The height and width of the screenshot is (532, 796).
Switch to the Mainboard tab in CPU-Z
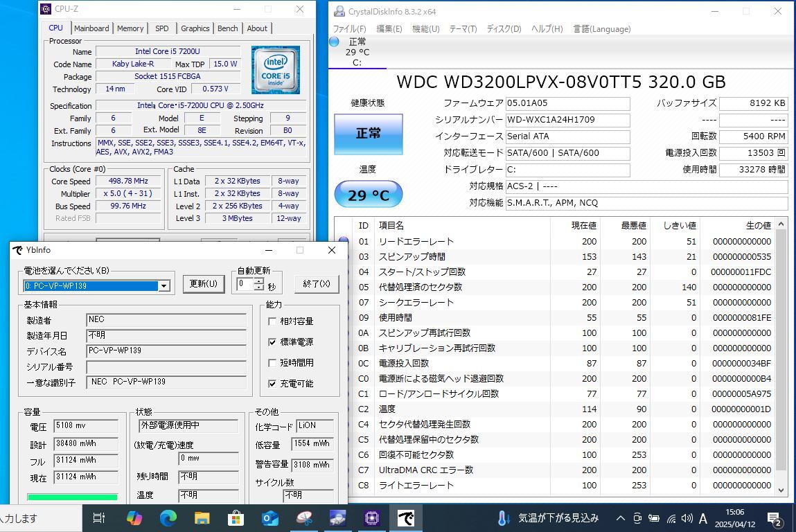(91, 28)
